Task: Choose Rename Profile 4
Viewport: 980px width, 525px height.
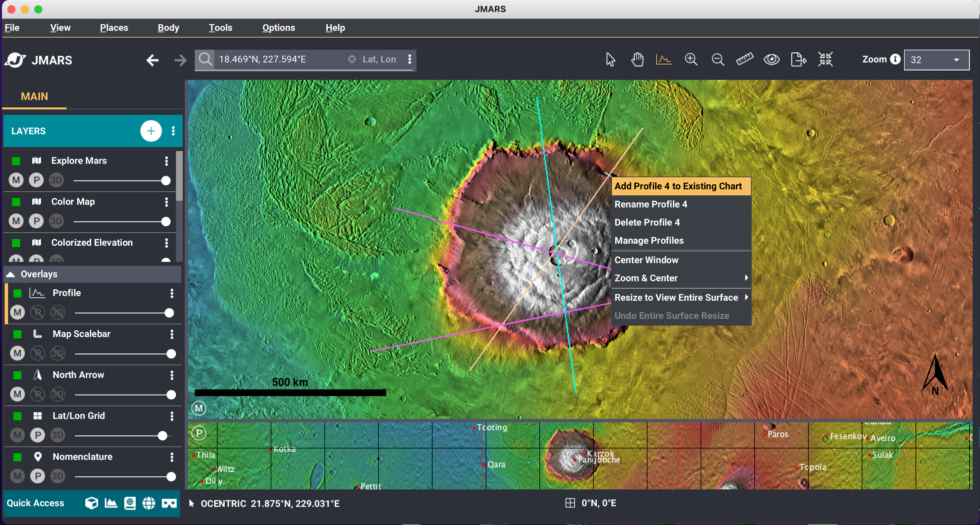Action: tap(681, 204)
